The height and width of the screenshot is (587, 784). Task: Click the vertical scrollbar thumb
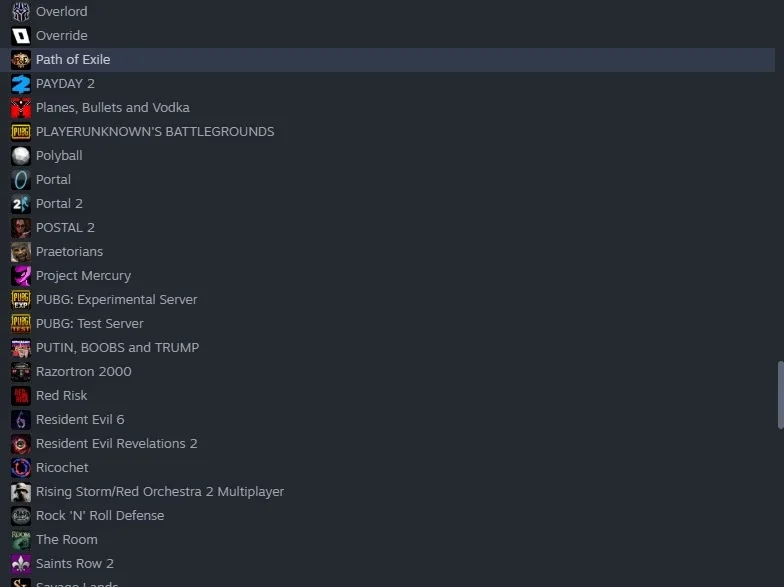780,395
